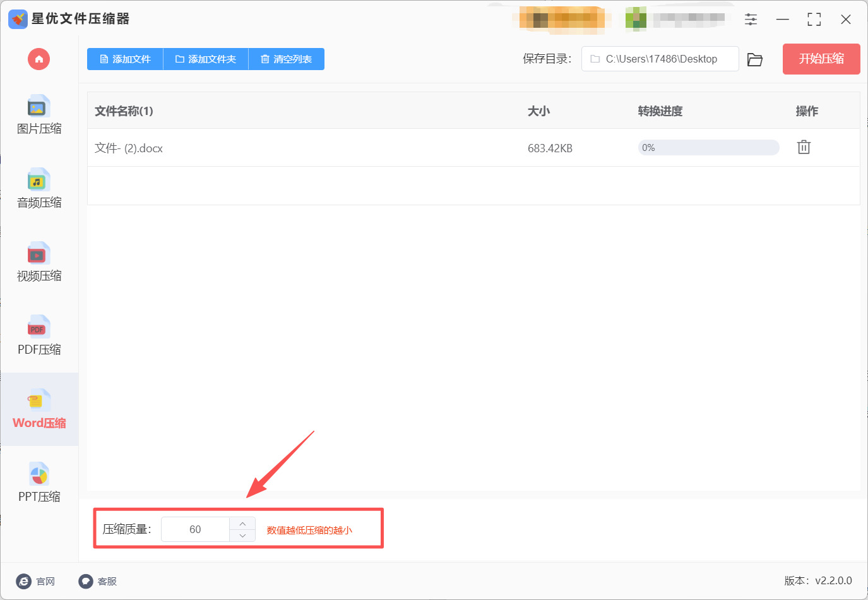Click the 添加文件夹 add folder button
This screenshot has height=600, width=868.
click(x=206, y=59)
